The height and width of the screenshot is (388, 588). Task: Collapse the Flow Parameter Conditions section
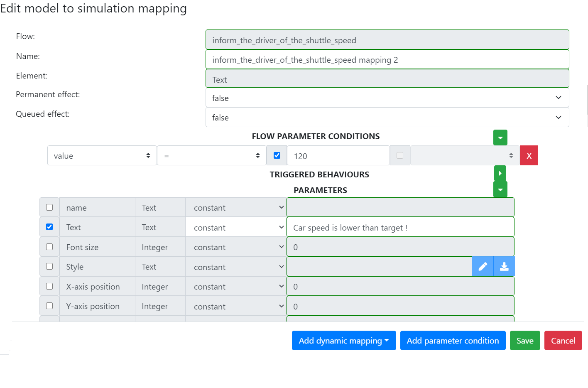[500, 138]
